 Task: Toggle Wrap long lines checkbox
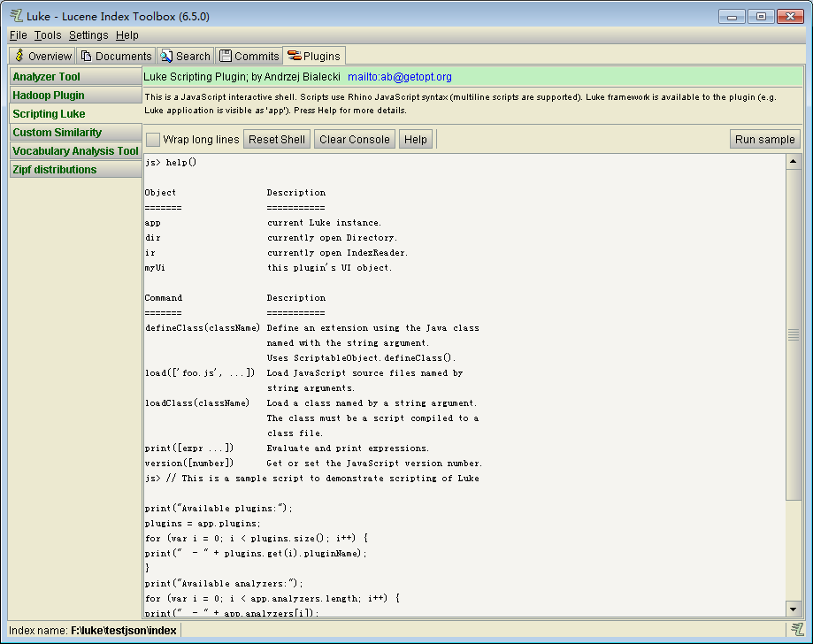point(152,140)
